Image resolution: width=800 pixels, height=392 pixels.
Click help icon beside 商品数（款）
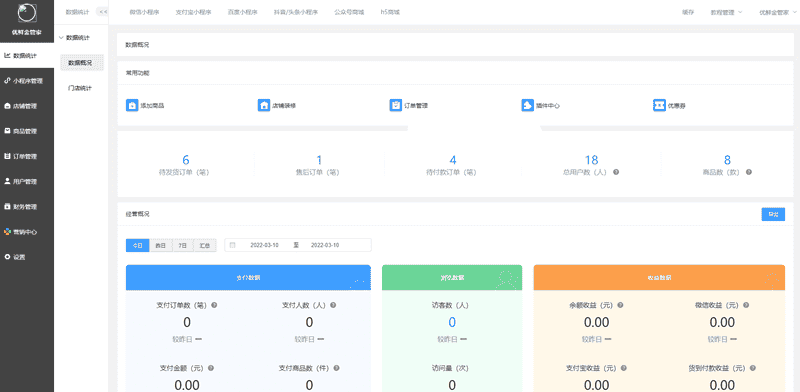pos(748,173)
